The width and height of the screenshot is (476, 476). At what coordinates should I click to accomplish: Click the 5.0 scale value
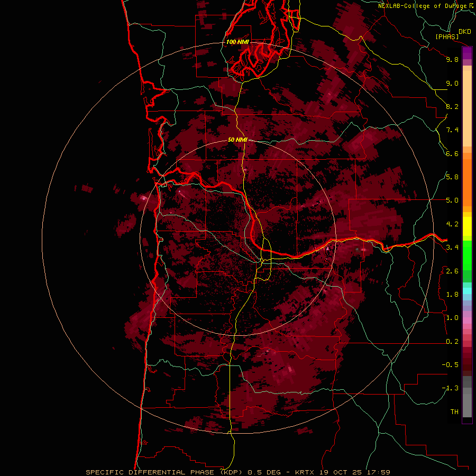pyautogui.click(x=452, y=200)
